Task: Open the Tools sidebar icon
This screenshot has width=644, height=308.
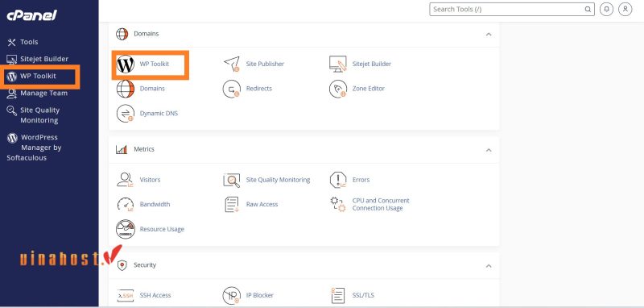Action: [x=11, y=42]
